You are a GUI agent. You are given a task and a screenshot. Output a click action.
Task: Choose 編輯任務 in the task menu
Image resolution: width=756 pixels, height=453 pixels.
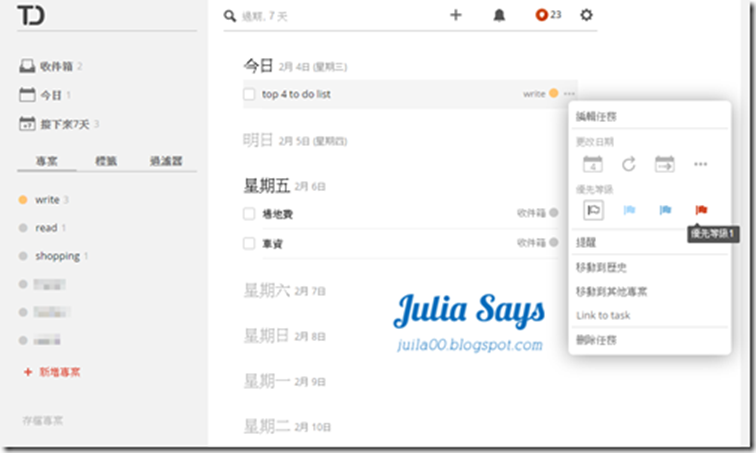596,116
